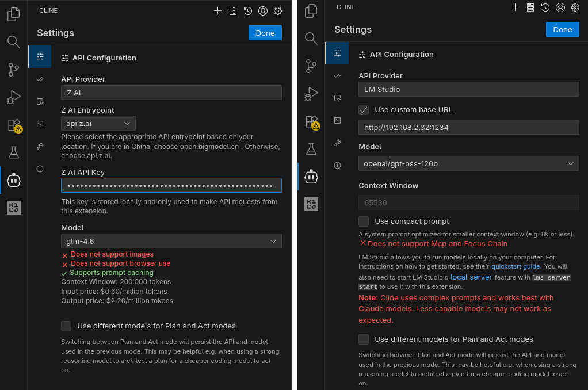Open Extensions view in the LM Studio window

point(311,122)
